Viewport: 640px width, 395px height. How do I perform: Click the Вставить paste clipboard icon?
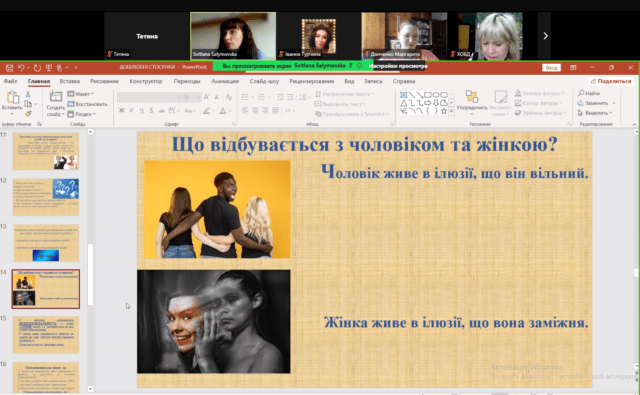click(x=12, y=98)
